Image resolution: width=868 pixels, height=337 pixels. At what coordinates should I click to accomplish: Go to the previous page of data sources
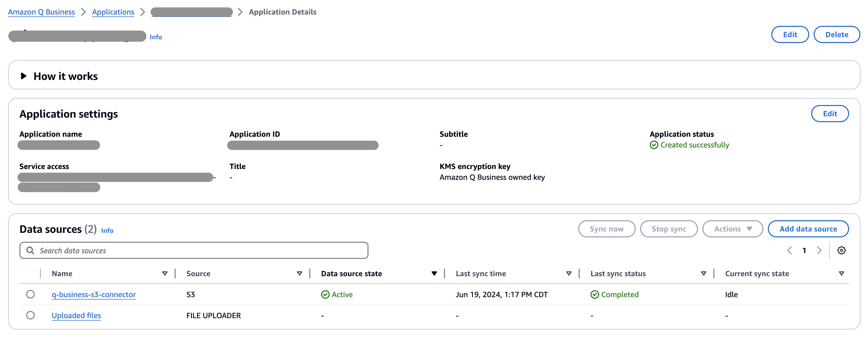tap(790, 250)
